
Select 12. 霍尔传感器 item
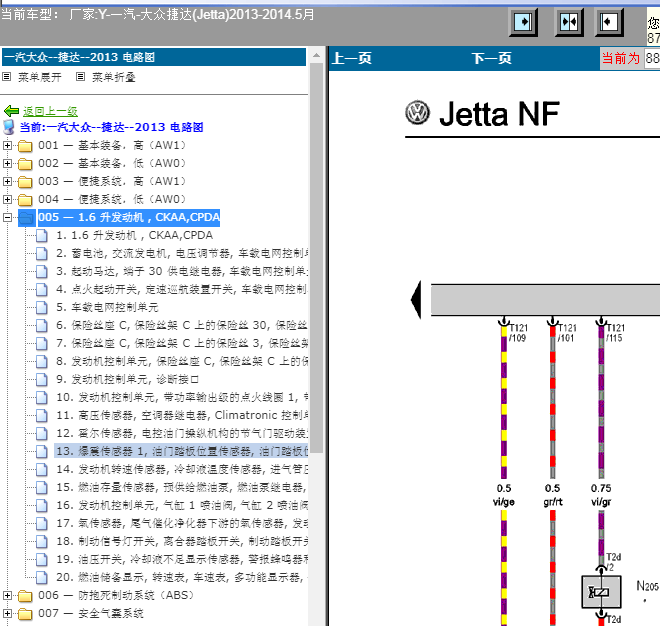(x=182, y=434)
